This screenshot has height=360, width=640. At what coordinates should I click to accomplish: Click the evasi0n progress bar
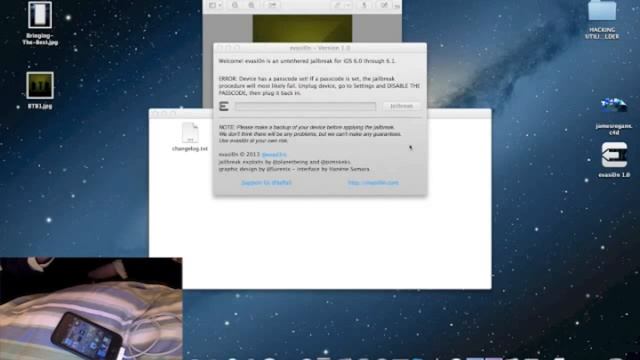point(305,107)
